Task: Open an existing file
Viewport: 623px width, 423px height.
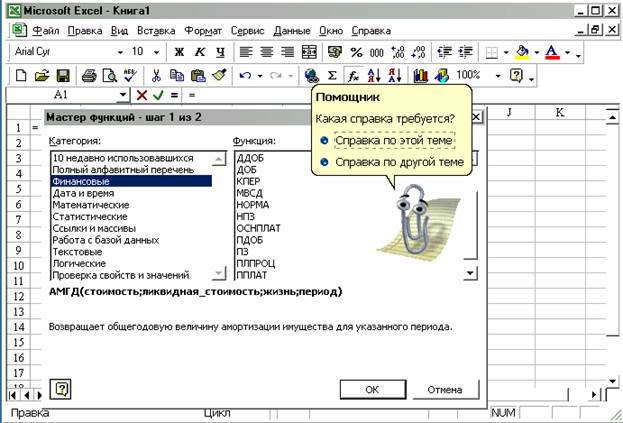Action: coord(42,75)
